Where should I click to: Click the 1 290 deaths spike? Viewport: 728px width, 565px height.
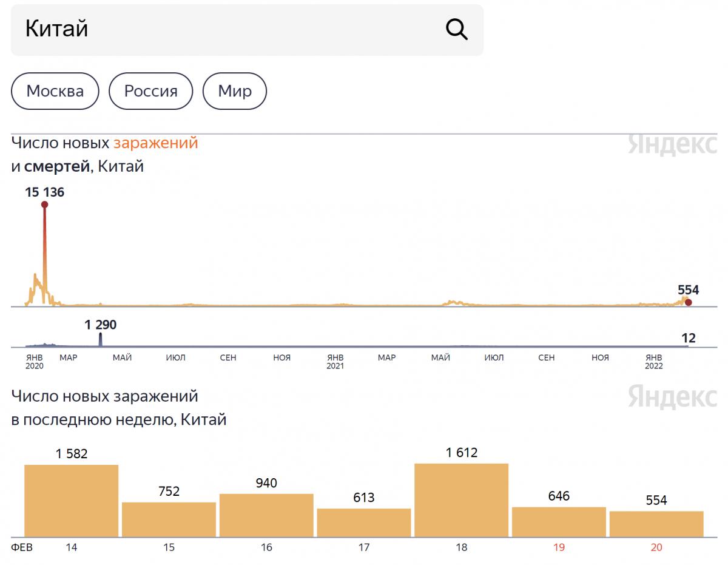[100, 340]
